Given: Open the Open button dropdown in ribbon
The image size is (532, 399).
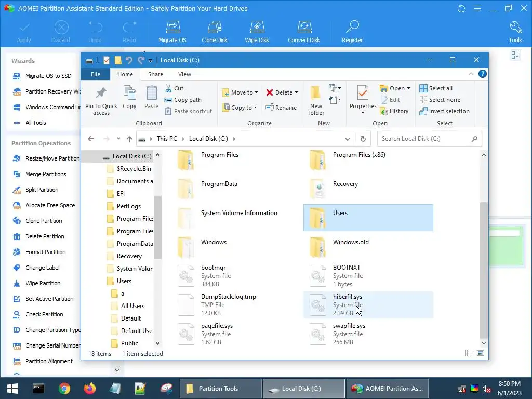Looking at the screenshot, I should coord(408,88).
